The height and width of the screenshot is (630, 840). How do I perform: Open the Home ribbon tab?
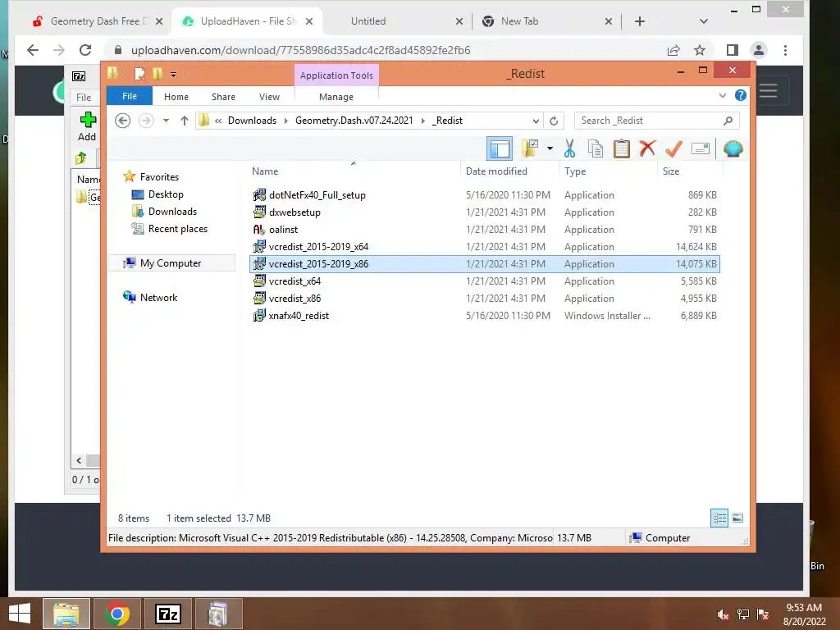click(176, 97)
